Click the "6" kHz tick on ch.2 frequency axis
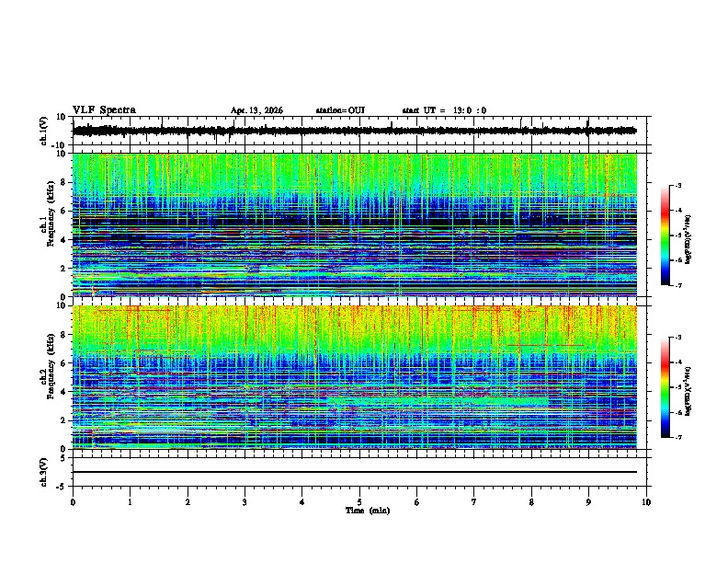The width and height of the screenshot is (728, 563). (x=64, y=363)
